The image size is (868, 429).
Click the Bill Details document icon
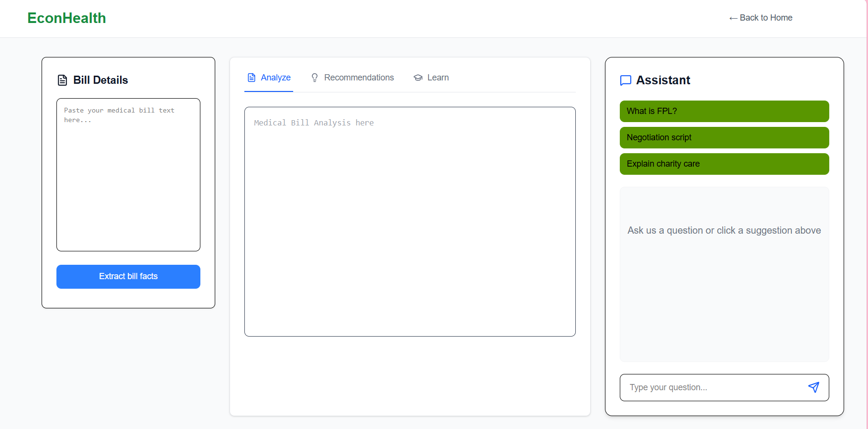62,80
